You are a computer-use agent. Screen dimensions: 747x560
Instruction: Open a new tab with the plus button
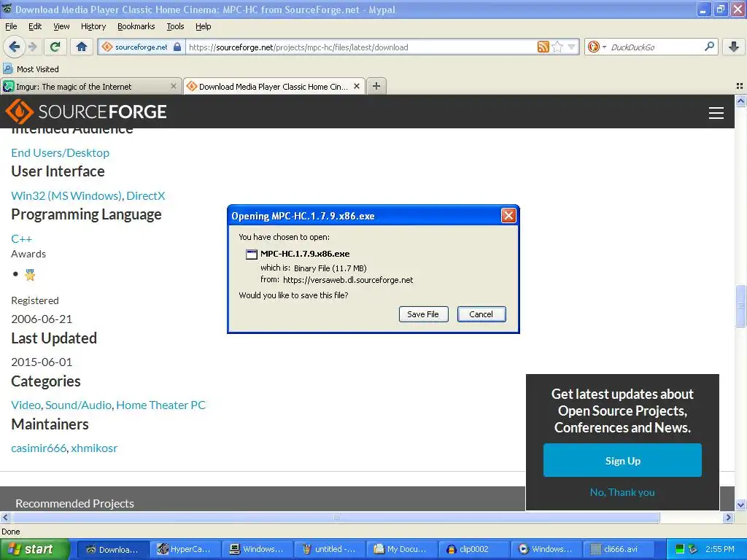coord(376,86)
